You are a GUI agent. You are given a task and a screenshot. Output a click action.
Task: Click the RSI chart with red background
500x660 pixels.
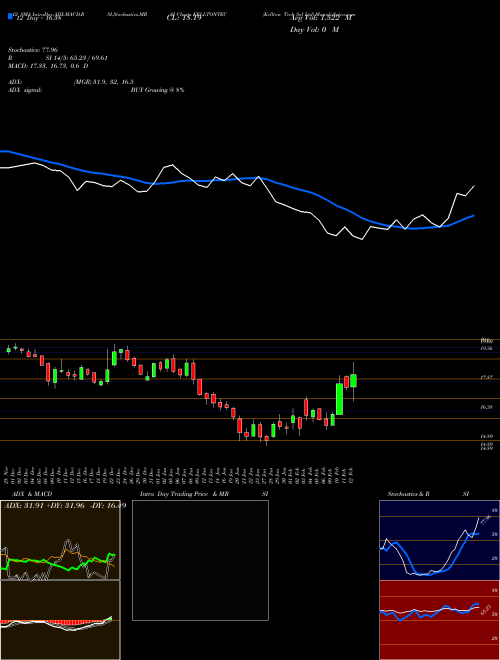click(439, 620)
